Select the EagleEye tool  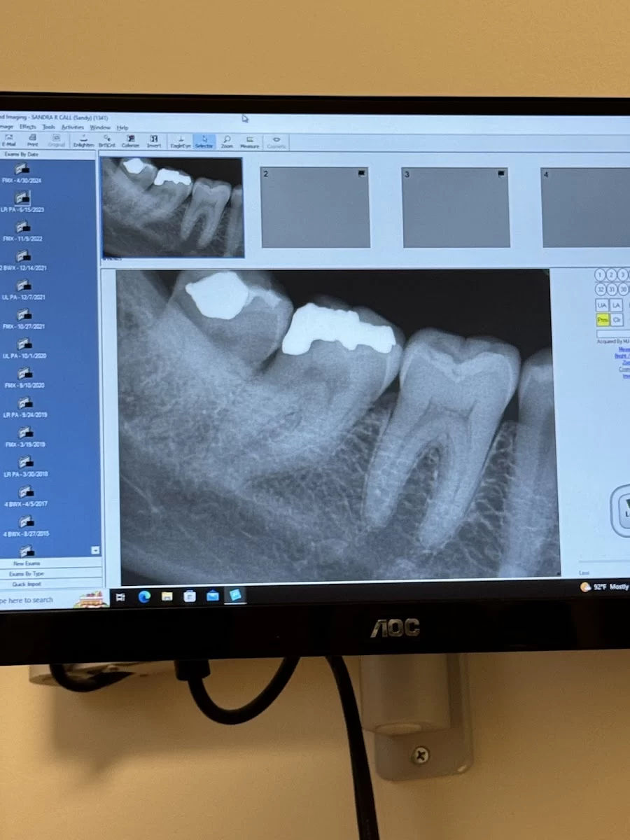tap(181, 142)
